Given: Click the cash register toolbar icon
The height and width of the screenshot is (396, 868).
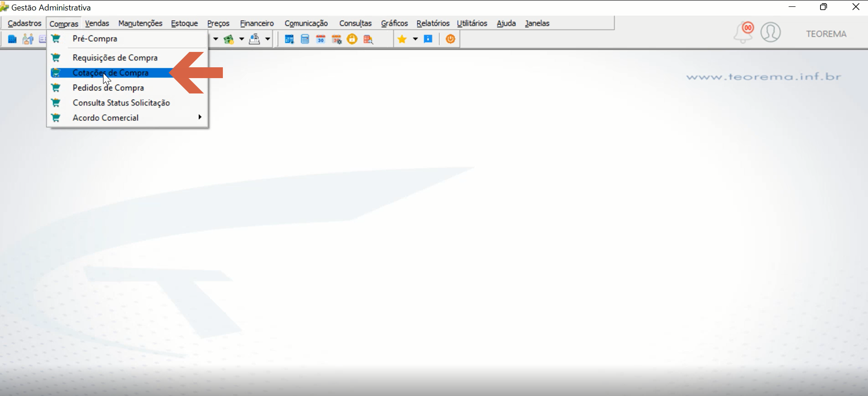Looking at the screenshot, I should point(255,39).
